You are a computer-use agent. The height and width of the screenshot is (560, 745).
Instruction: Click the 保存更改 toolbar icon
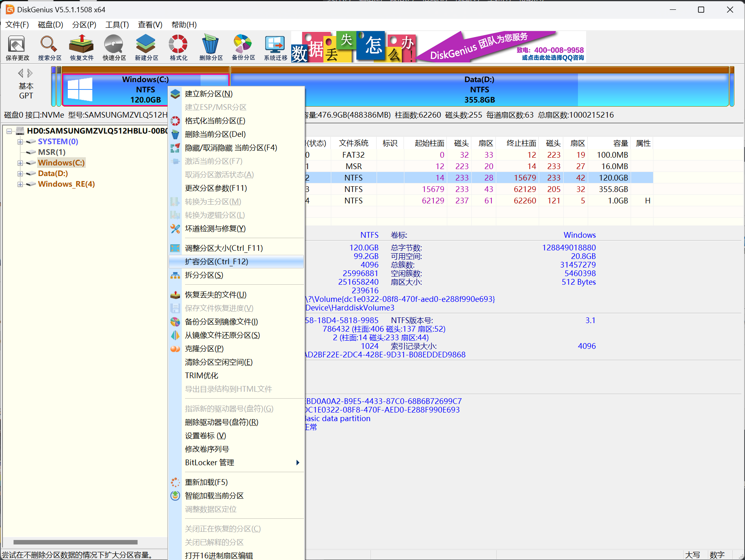tap(17, 47)
